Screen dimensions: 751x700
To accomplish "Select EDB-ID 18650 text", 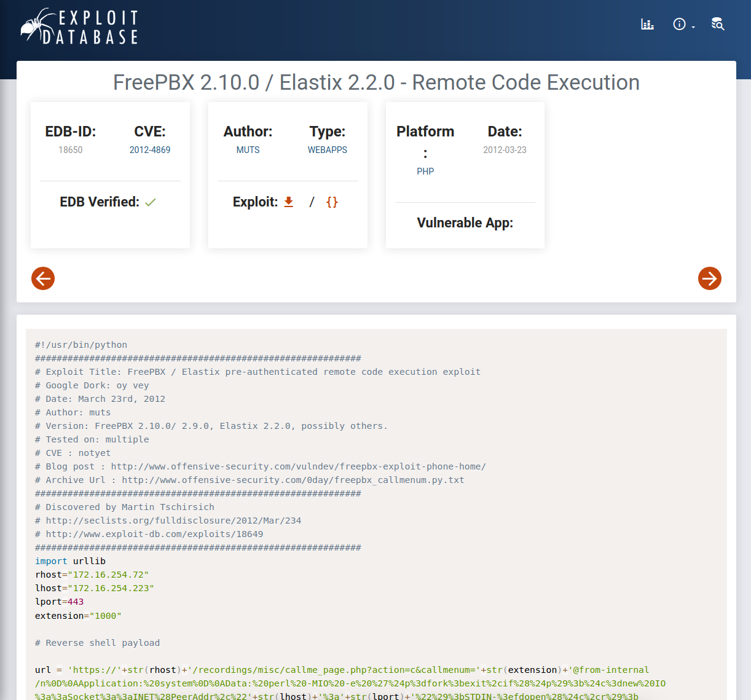I will 71,150.
